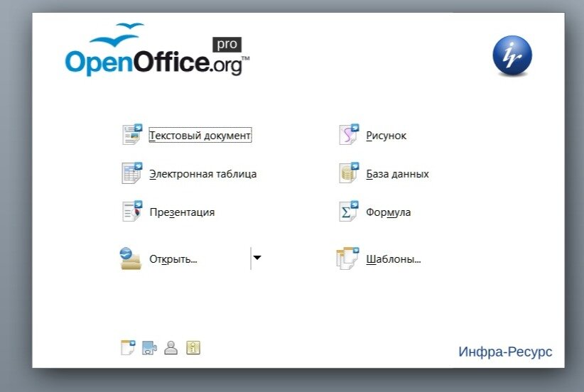
Task: Open the Шаблоны... dialog
Action: coord(394,259)
